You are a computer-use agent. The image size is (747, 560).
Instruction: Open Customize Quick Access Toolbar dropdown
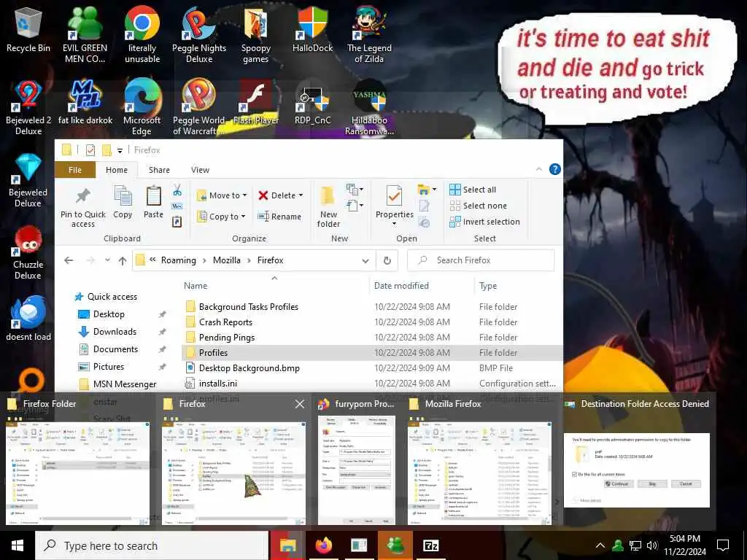click(120, 150)
